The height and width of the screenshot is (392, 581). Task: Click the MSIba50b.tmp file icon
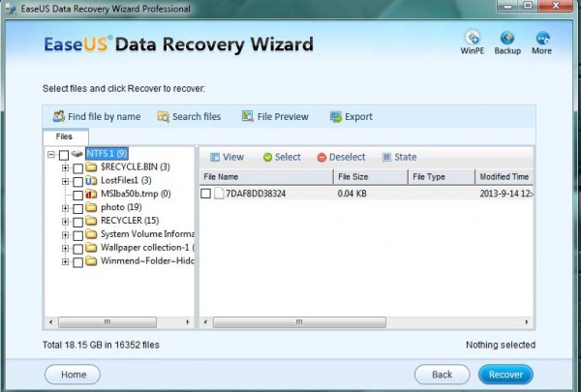pos(91,194)
